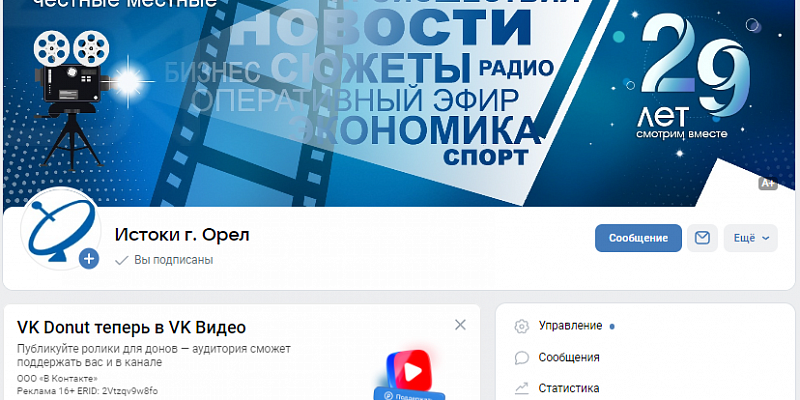The width and height of the screenshot is (800, 400).
Task: Expand the Ещё dropdown
Action: pyautogui.click(x=751, y=238)
